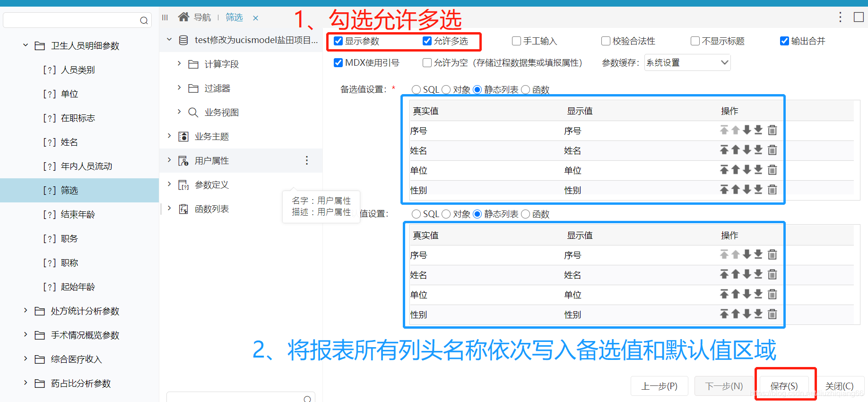Screen dimensions: 868x402
Task: Click 单位 display value cell in lower table
Action: (x=573, y=295)
